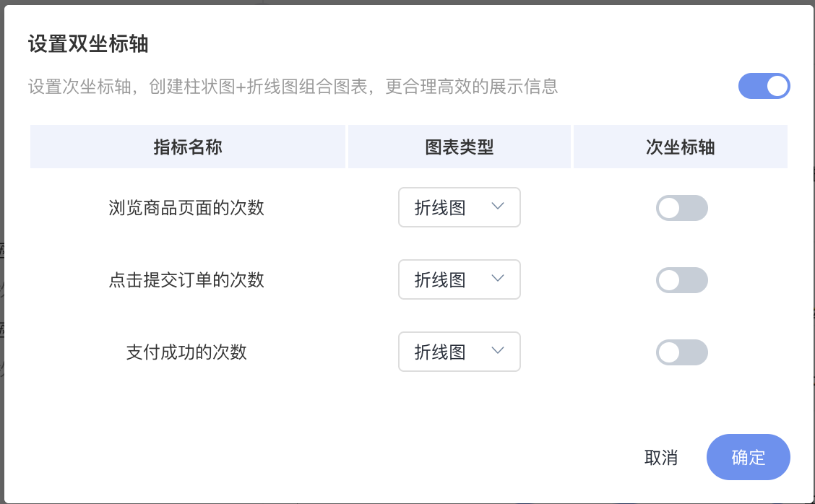Enable secondary axis for 支付成功的次数
Screen dimensions: 815x504
pos(681,352)
